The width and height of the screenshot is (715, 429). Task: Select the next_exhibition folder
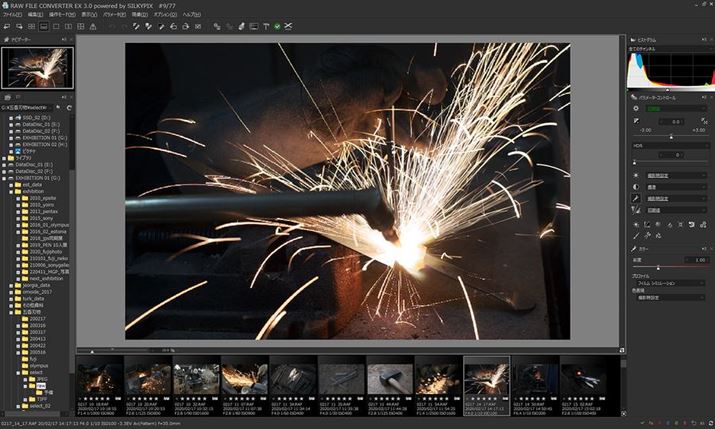pyautogui.click(x=46, y=279)
